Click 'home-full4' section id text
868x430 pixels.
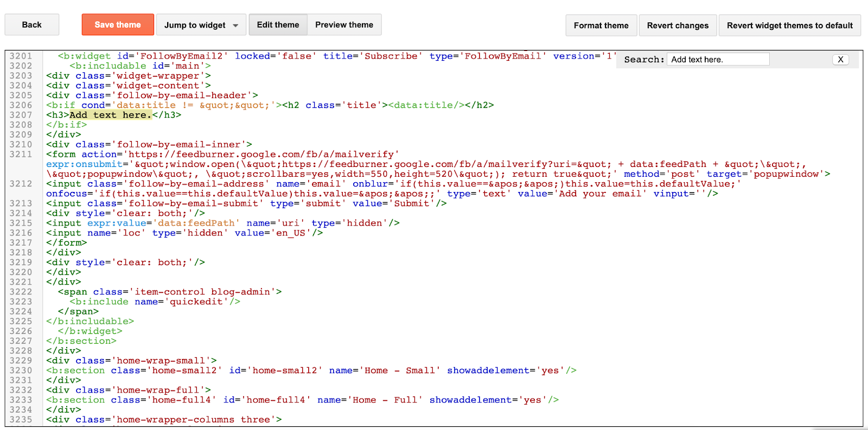[276, 400]
